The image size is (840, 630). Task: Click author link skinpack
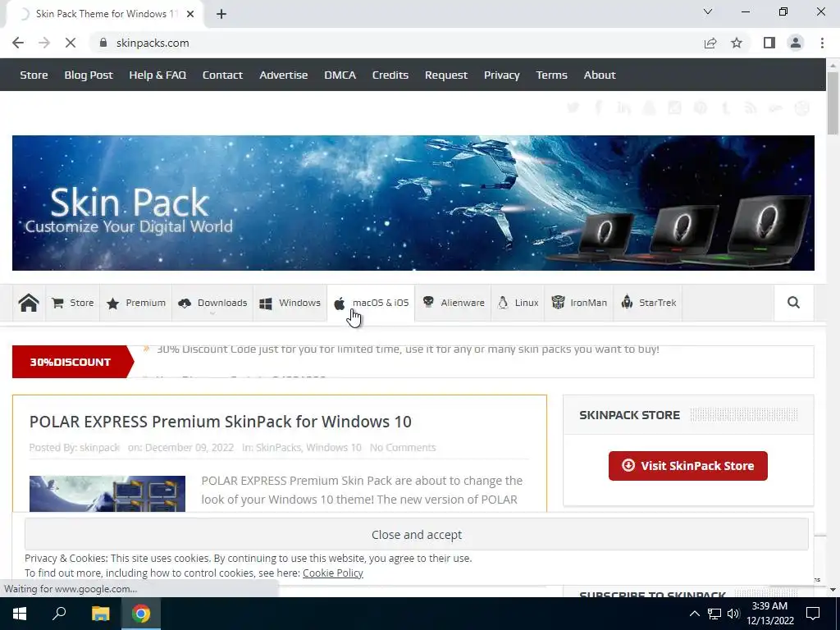[99, 447]
